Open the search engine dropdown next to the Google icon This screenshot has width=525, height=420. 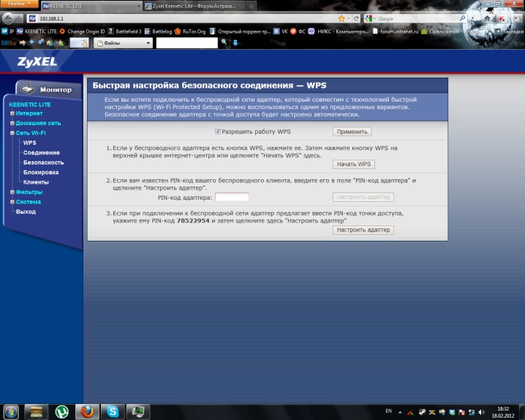374,18
